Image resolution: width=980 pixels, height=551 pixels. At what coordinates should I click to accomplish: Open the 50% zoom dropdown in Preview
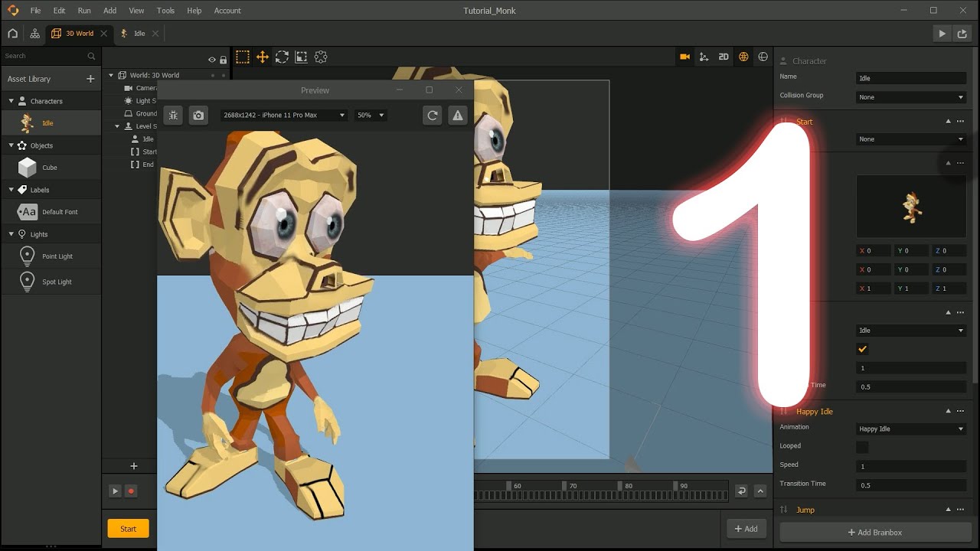click(x=371, y=115)
